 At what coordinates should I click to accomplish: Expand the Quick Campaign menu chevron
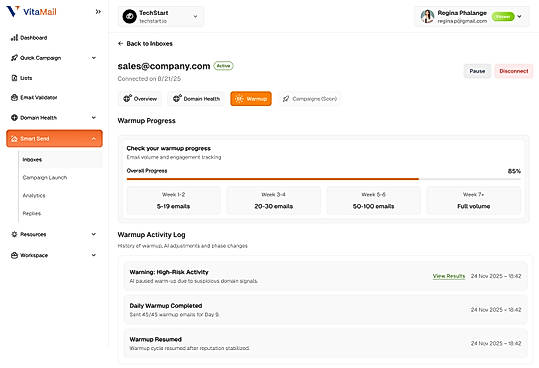pos(94,58)
